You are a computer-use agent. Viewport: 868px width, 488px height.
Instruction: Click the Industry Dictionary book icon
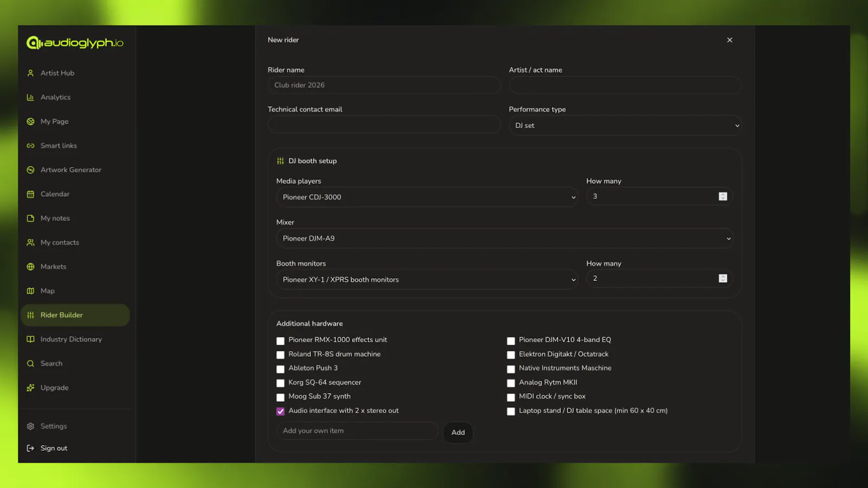[30, 339]
